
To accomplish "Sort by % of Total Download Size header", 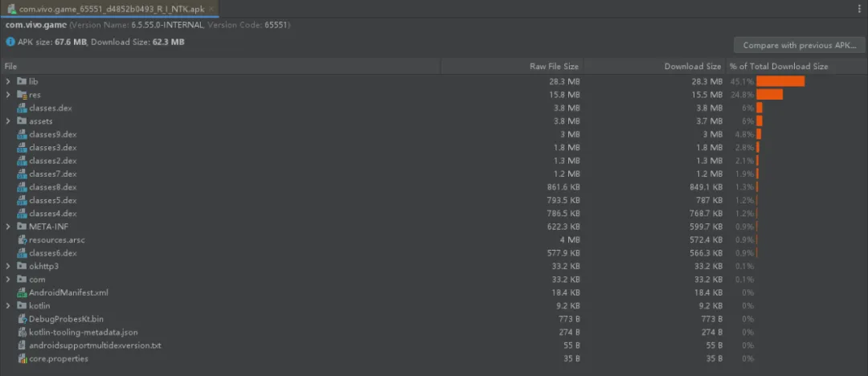I will 796,67.
